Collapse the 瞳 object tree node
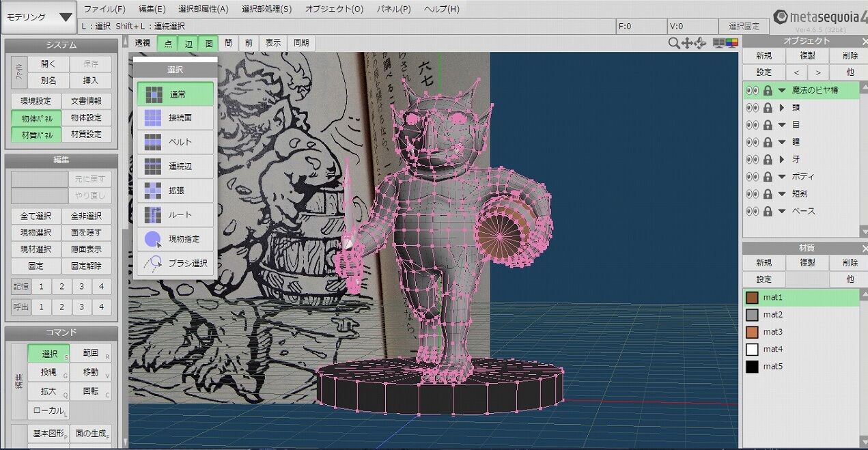Viewport: 868px width, 450px height. pyautogui.click(x=782, y=142)
